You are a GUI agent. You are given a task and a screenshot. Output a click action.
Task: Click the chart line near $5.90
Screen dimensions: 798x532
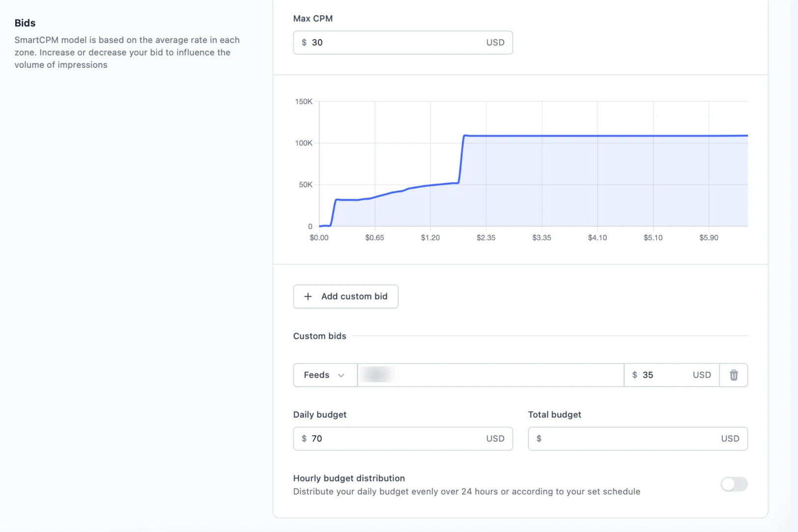coord(709,136)
